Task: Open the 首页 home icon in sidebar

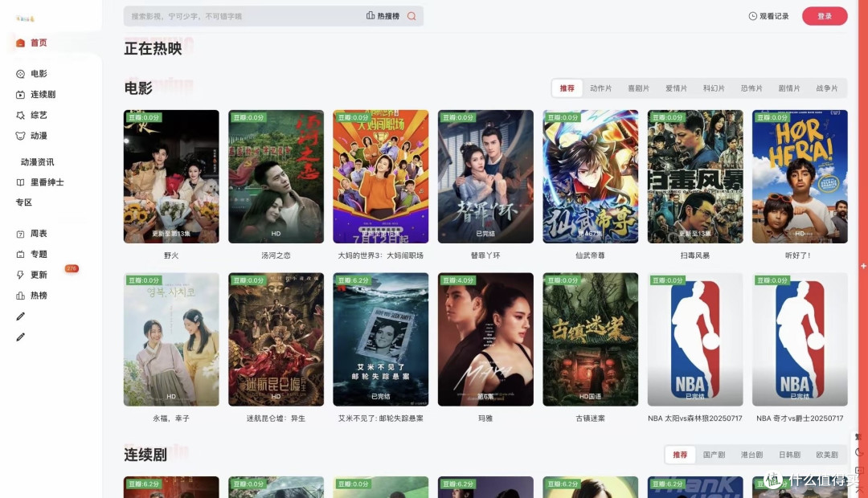Action: pyautogui.click(x=20, y=43)
